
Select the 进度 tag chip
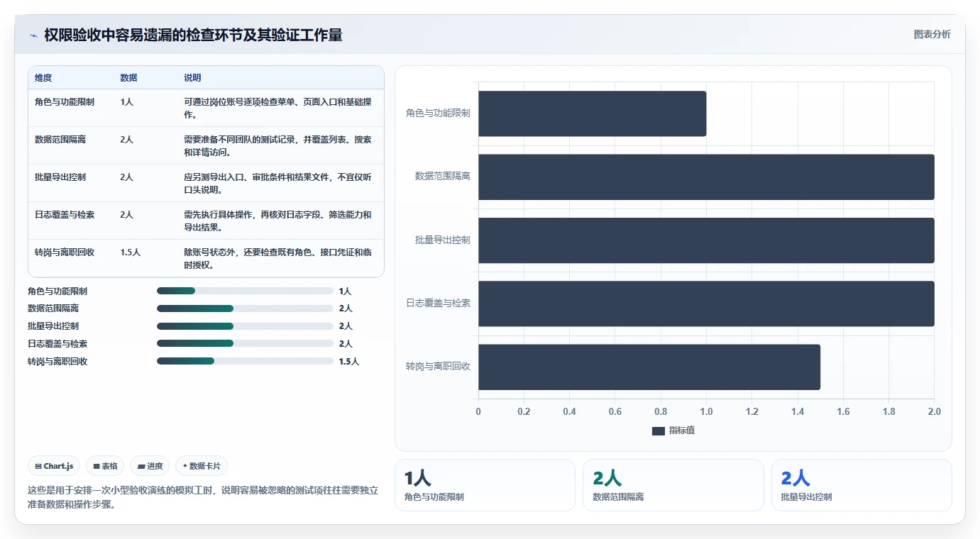tap(150, 466)
